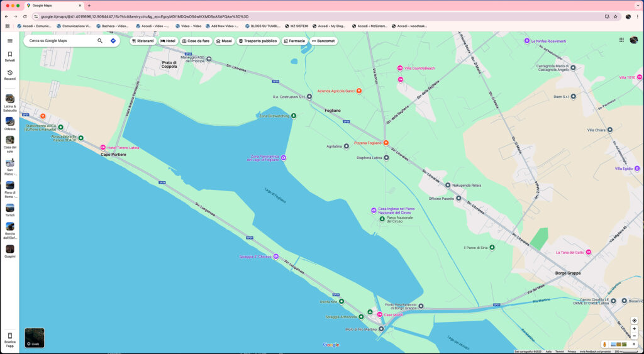Open recent item Odessa
Viewport: 644px width, 354px height.
click(x=10, y=124)
